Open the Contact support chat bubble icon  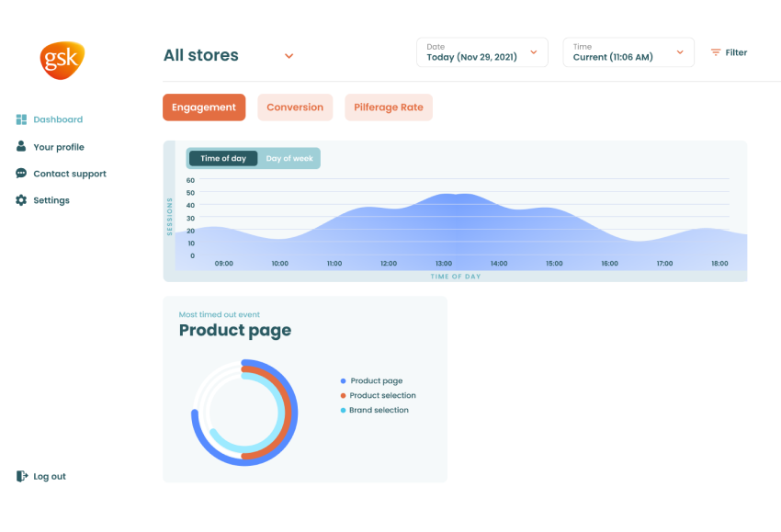pyautogui.click(x=21, y=173)
